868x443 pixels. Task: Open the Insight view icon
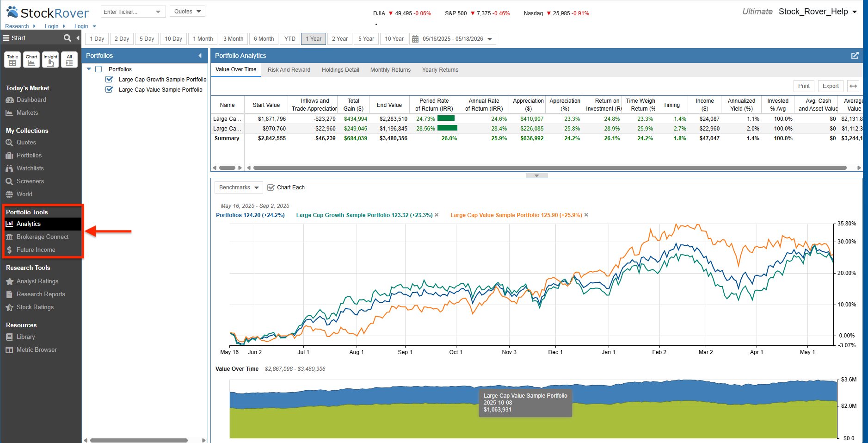tap(50, 60)
